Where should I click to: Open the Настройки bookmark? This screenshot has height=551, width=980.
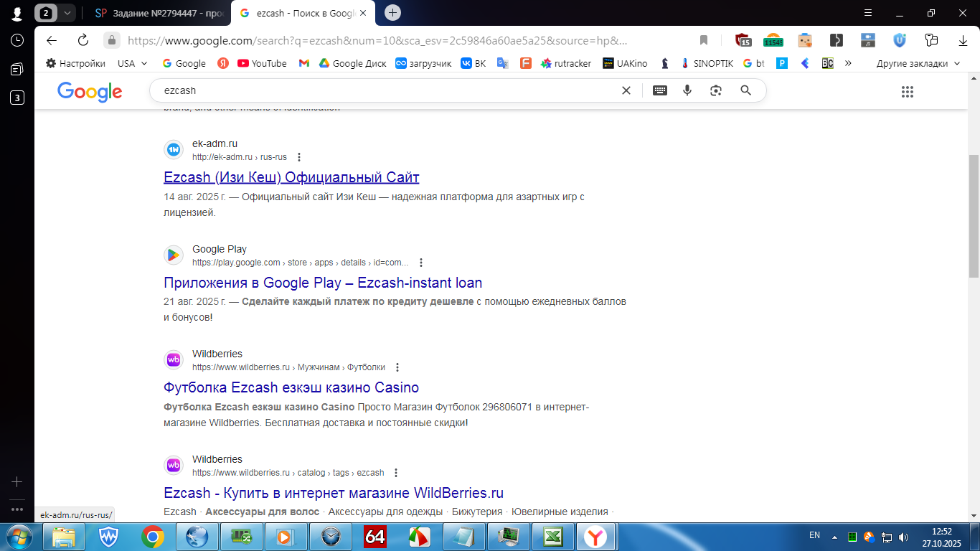[x=75, y=63]
